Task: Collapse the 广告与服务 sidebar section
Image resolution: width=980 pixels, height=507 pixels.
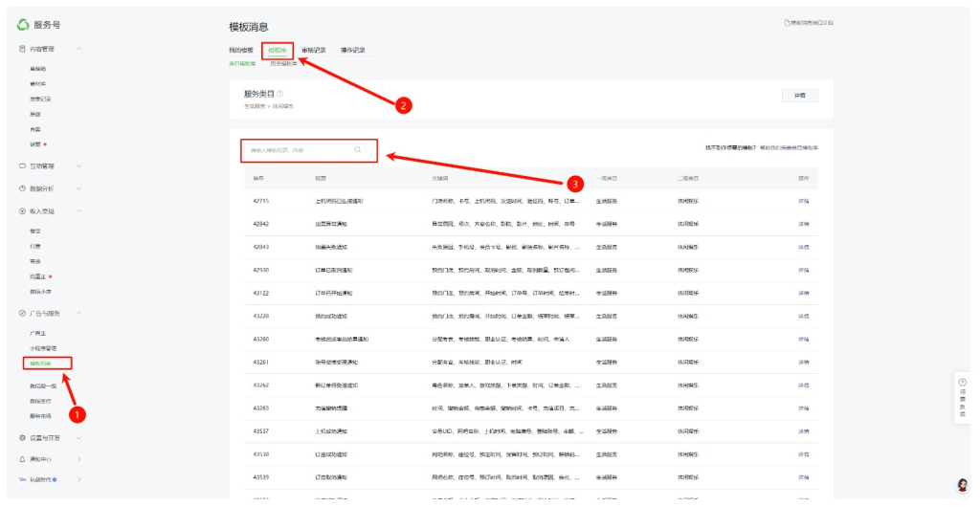Action: (78, 313)
